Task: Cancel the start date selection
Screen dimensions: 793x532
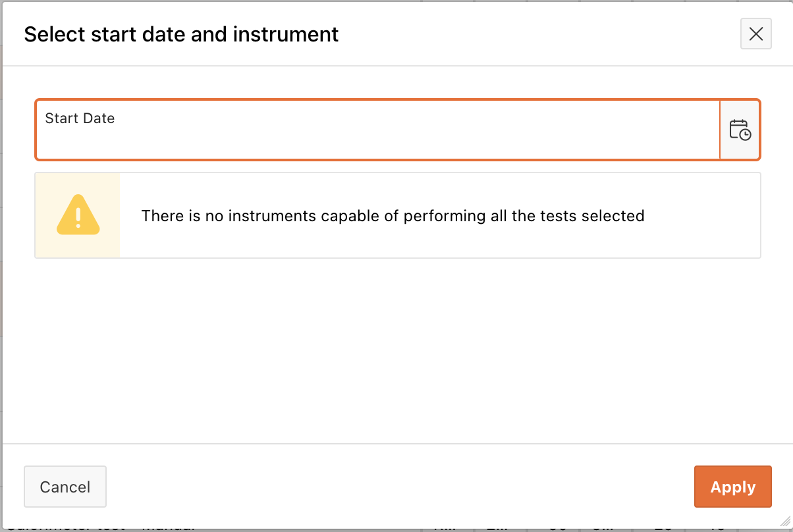Action: pos(65,487)
